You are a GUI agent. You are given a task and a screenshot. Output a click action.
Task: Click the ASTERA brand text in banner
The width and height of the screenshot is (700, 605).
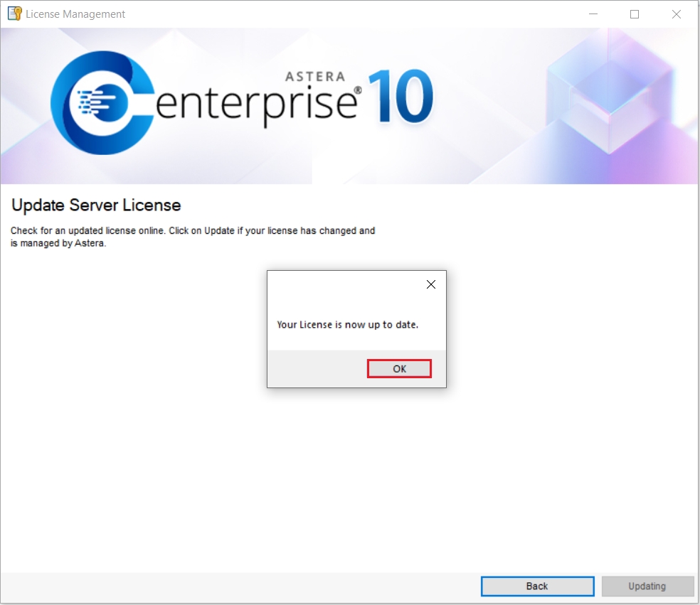tap(315, 76)
